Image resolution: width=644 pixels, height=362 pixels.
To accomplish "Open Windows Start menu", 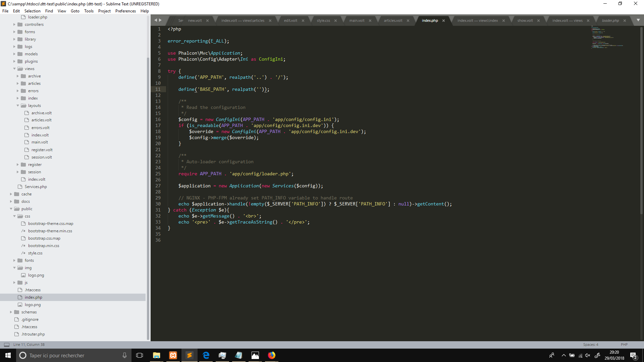I will (x=8, y=355).
